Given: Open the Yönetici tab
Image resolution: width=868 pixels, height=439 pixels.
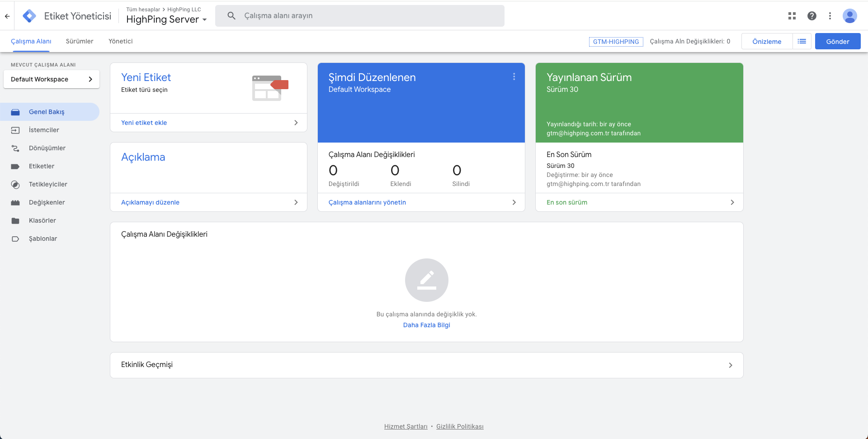Looking at the screenshot, I should [x=120, y=41].
